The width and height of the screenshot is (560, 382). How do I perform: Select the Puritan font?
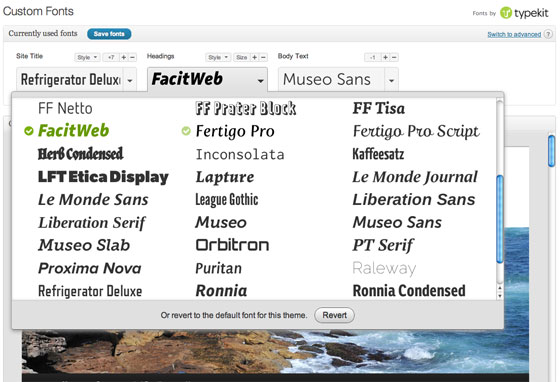tap(219, 268)
